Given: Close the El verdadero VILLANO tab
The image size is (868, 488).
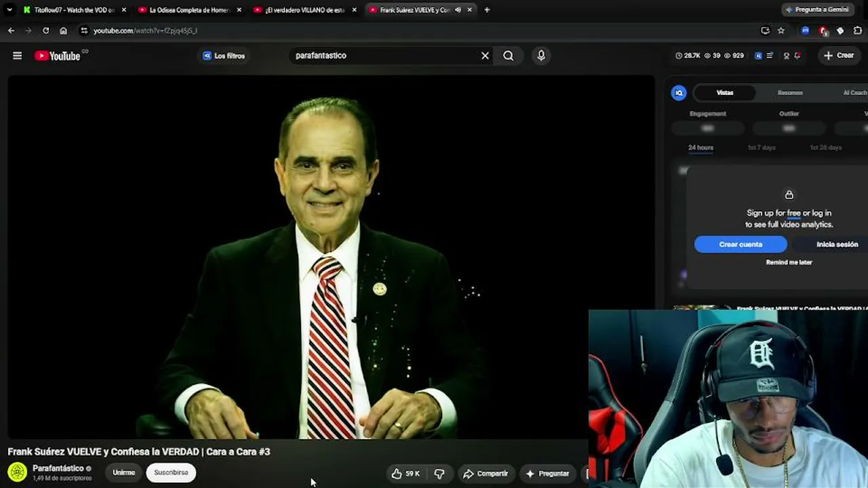Looking at the screenshot, I should tap(354, 9).
